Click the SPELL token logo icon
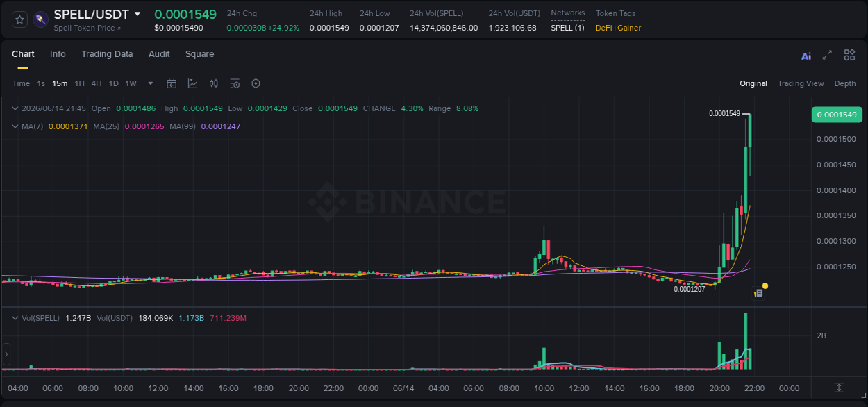 [x=40, y=19]
